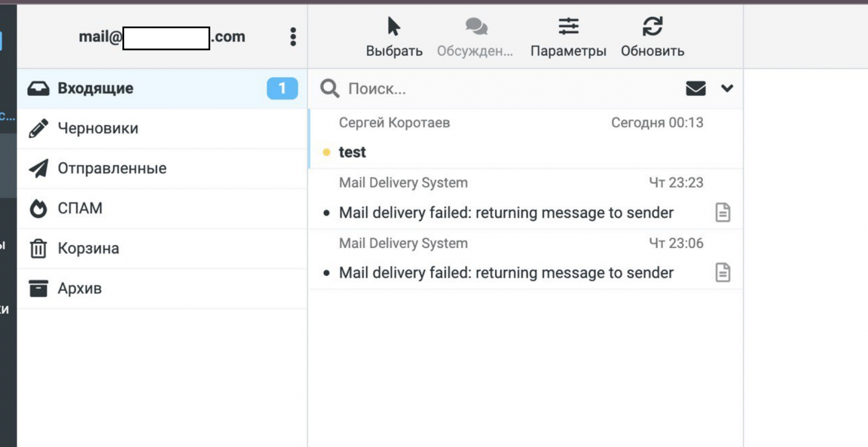This screenshot has height=447, width=868.
Task: Toggle read status dot on 23:06 message
Action: coord(327,273)
